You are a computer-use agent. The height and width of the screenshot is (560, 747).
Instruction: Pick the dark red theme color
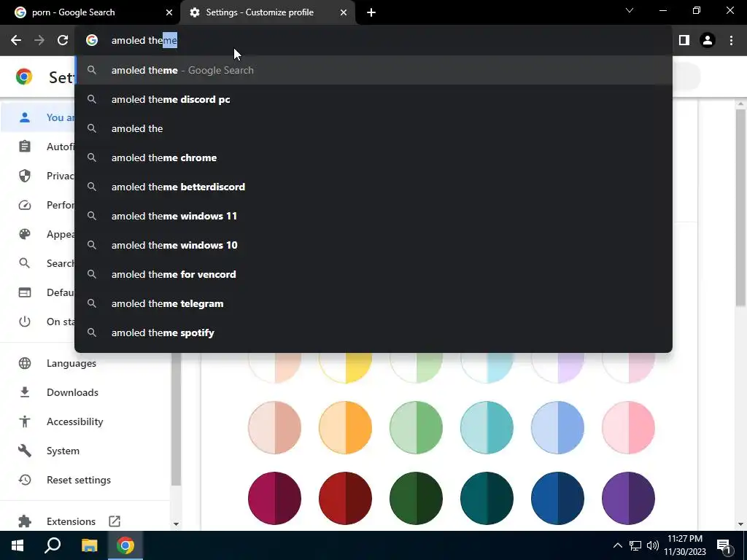pyautogui.click(x=345, y=498)
